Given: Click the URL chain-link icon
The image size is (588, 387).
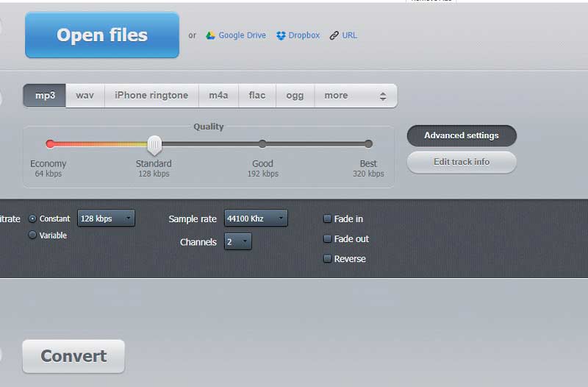Looking at the screenshot, I should [334, 35].
